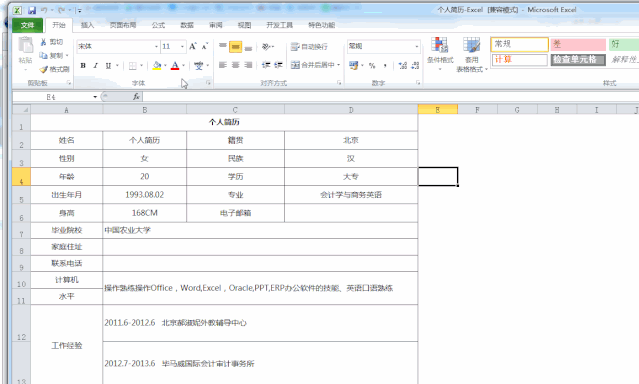Image resolution: width=639 pixels, height=384 pixels.
Task: Click the Insert Function fx icon
Action: coord(136,97)
